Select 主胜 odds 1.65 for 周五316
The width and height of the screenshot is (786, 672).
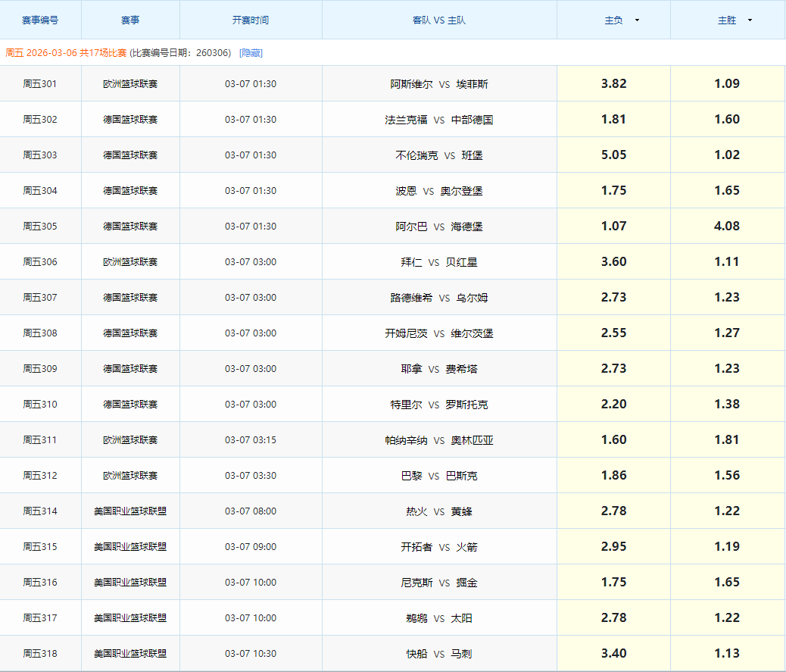click(727, 583)
